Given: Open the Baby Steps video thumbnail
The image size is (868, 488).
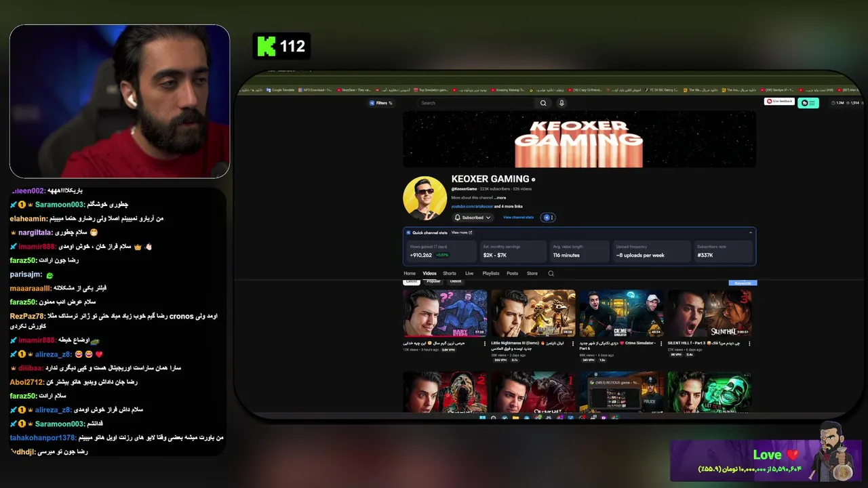Looking at the screenshot, I should pyautogui.click(x=445, y=313).
